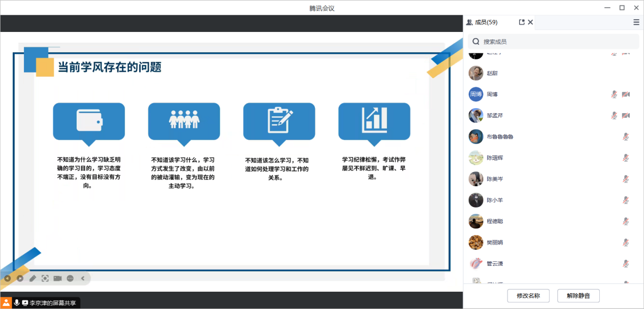The image size is (644, 309).
Task: Click the focus/screenshot frame icon
Action: [45, 278]
